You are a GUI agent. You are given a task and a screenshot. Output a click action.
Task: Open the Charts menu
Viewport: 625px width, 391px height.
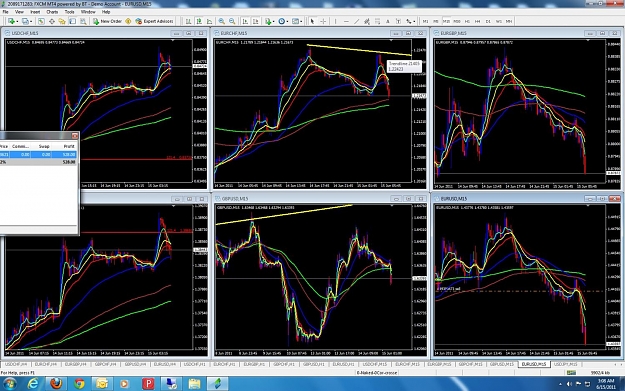tap(52, 12)
